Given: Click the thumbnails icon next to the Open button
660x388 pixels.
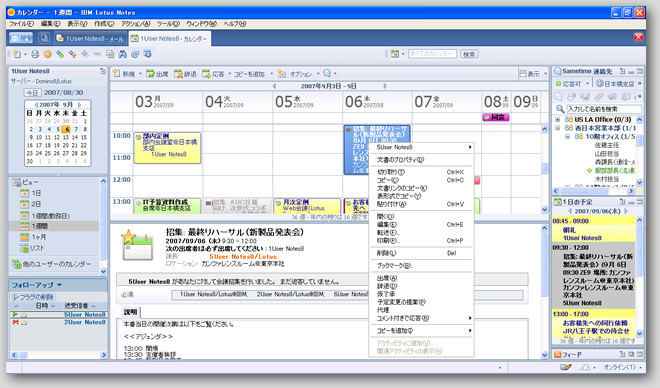Looking at the screenshot, I should coord(44,38).
